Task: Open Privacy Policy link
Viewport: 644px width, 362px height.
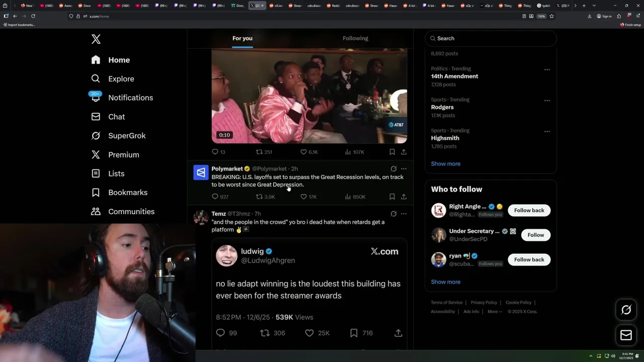Action: coord(484,303)
